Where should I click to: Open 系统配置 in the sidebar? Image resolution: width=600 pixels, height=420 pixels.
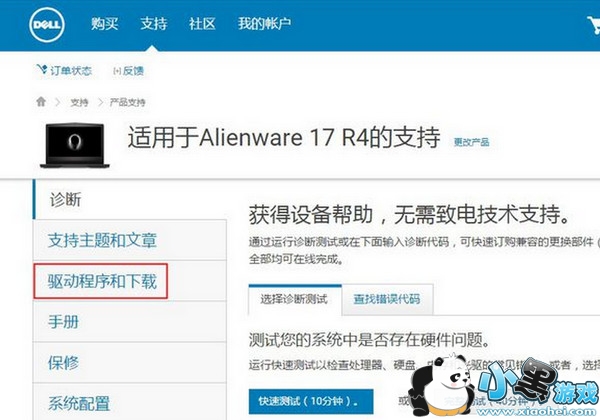point(130,402)
